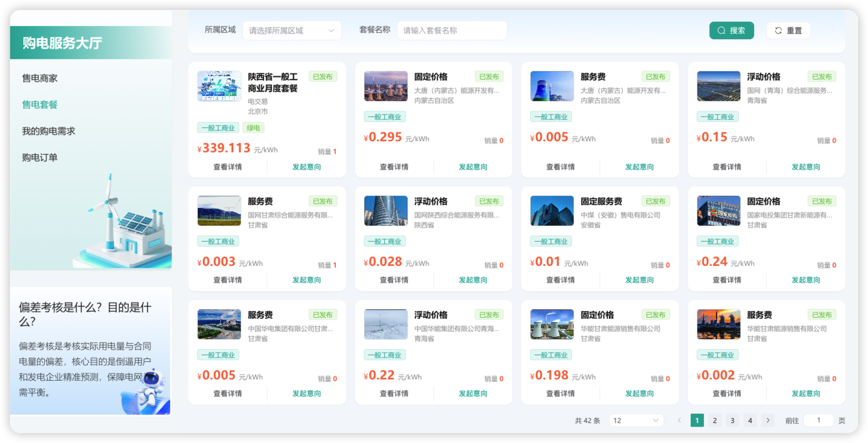
Task: Click 发起意向 on the ¥0.295 card
Action: click(x=473, y=167)
